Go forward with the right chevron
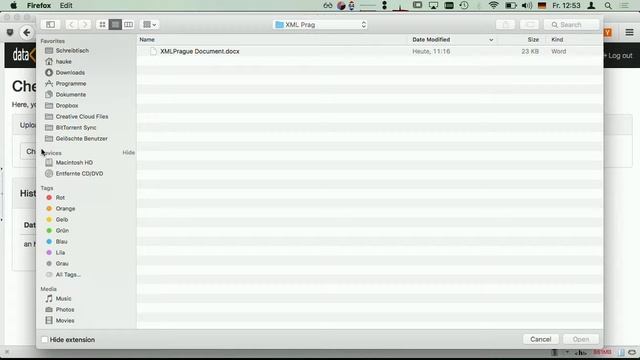The image size is (640, 360). [x=85, y=24]
